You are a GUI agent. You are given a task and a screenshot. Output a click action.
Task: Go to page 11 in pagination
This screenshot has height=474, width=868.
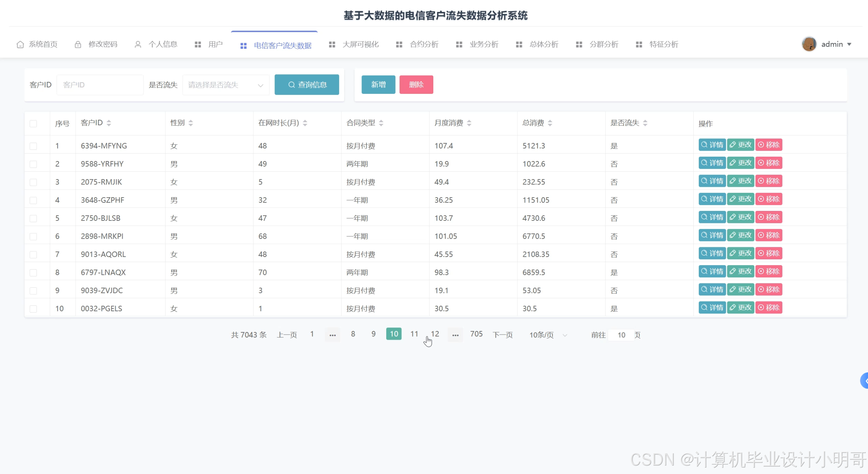coord(414,334)
